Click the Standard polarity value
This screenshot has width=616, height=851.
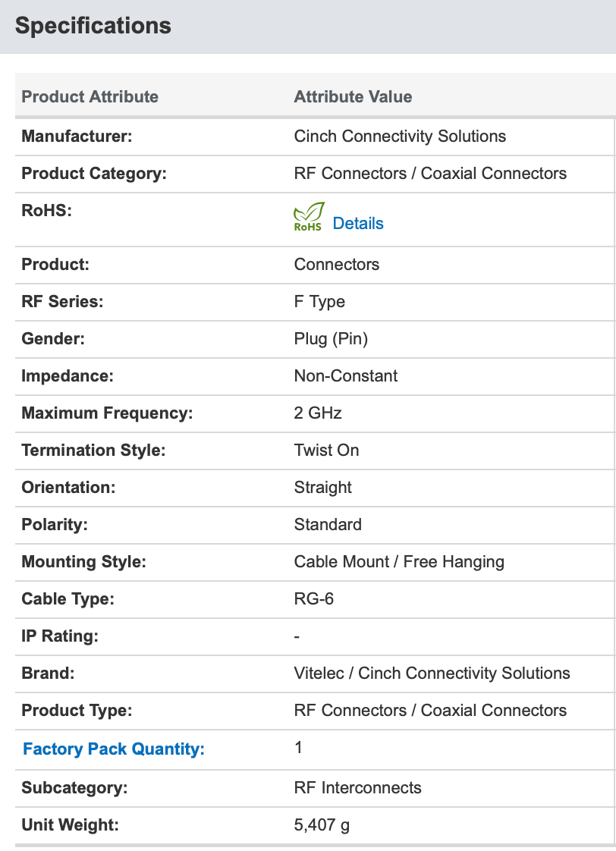pos(328,525)
